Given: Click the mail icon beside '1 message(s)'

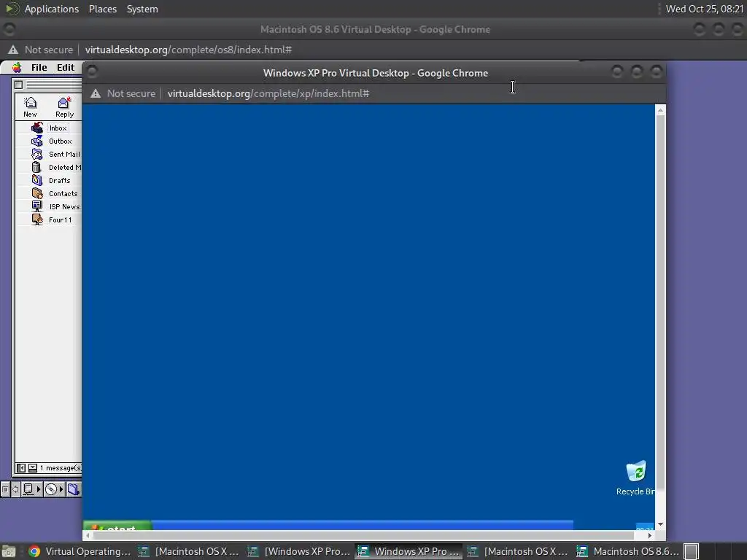Looking at the screenshot, I should [32, 468].
